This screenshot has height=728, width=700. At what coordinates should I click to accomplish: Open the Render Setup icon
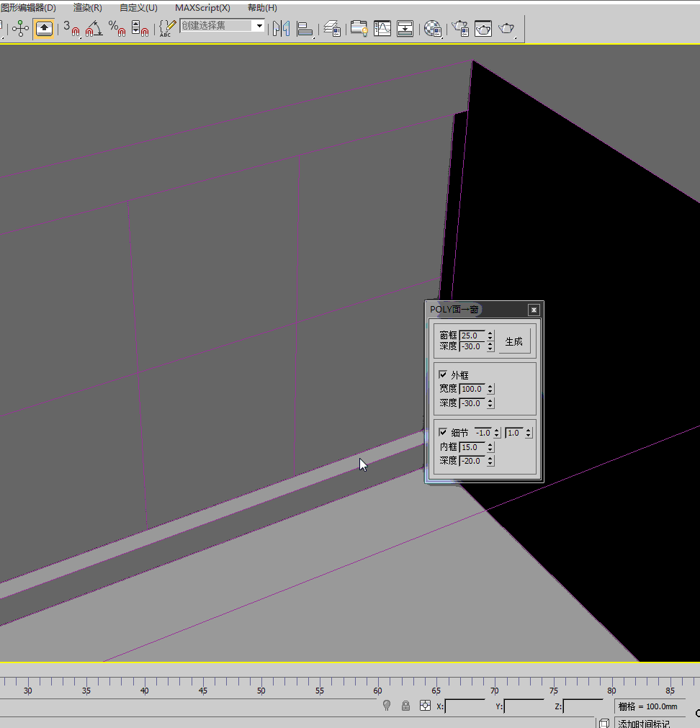pyautogui.click(x=460, y=29)
